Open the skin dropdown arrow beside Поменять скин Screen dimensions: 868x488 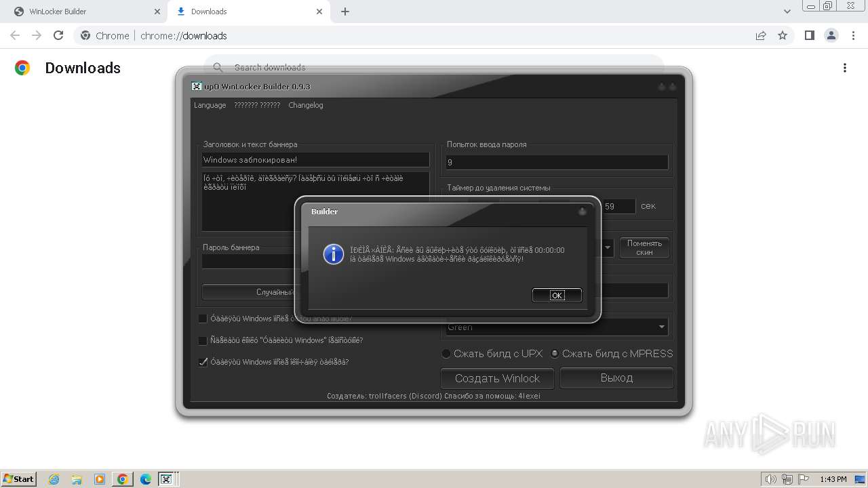(608, 247)
